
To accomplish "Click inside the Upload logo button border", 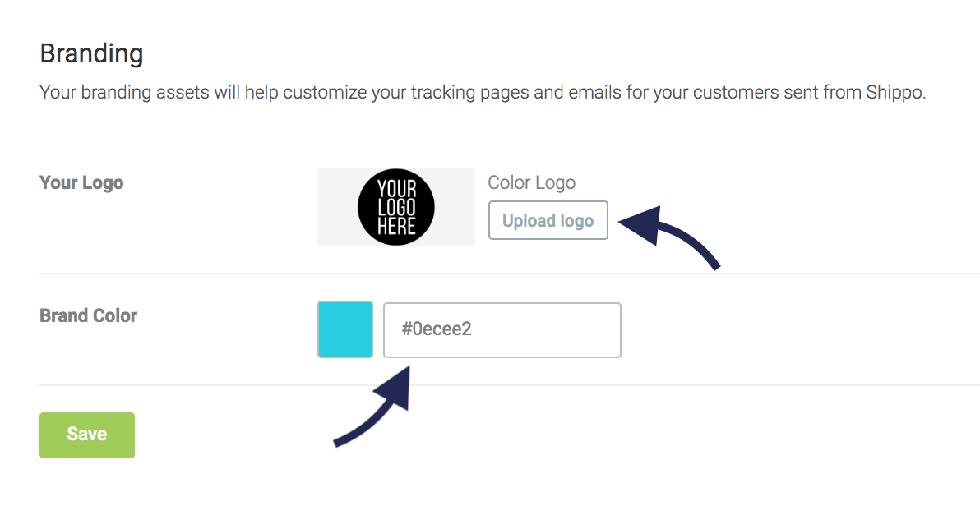I will [548, 220].
